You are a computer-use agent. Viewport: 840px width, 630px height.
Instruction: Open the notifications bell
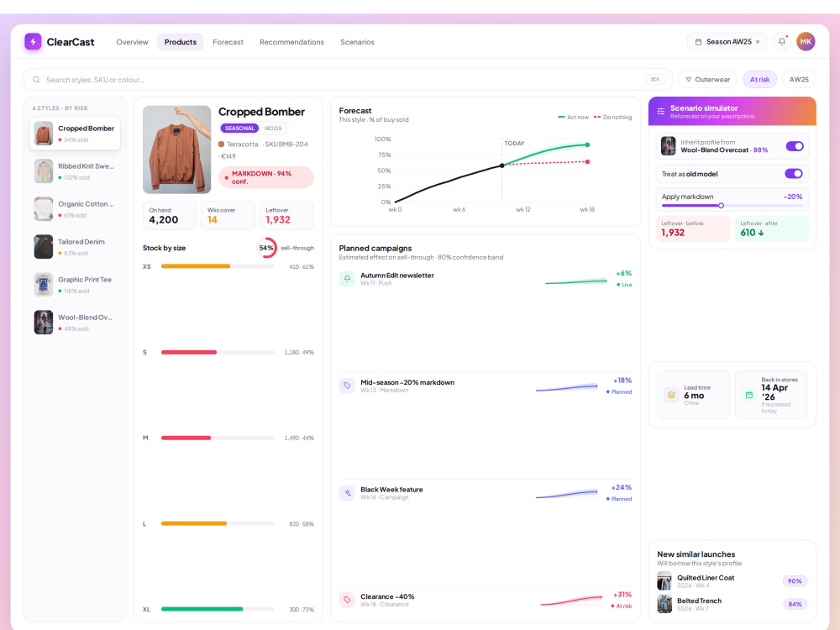coord(781,41)
